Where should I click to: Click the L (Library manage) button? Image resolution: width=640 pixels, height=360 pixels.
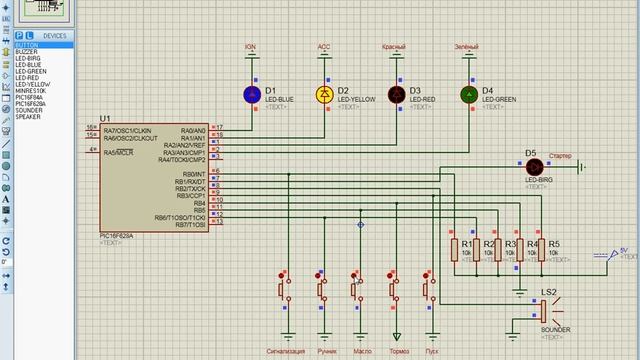29,36
